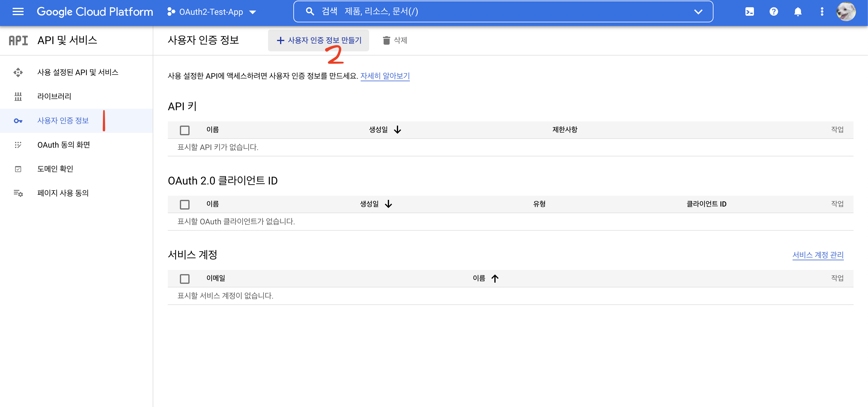Open the OAuth2-Test-App project selector dropdown
Viewport: 868px width, 407px height.
tap(212, 12)
